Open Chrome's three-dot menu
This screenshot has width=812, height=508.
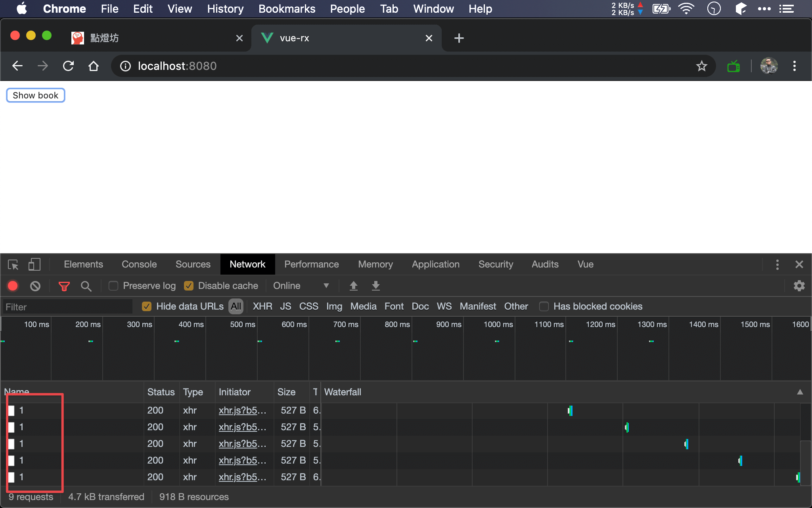coord(795,66)
